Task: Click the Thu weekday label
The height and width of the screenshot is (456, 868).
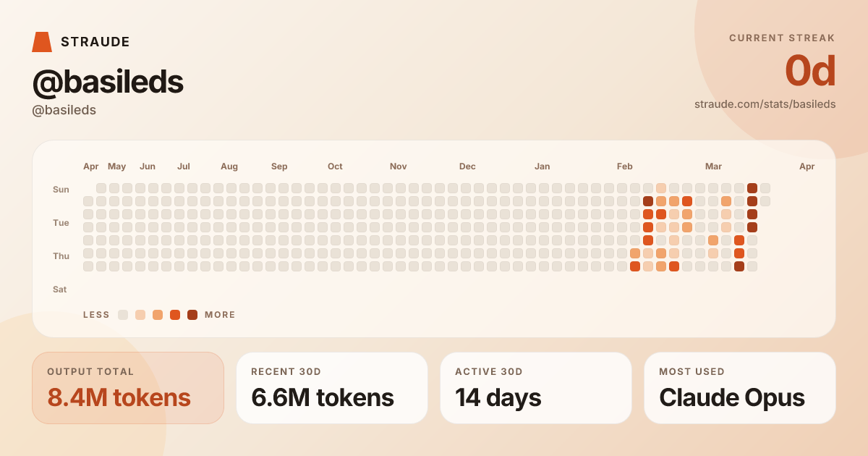Action: click(61, 256)
